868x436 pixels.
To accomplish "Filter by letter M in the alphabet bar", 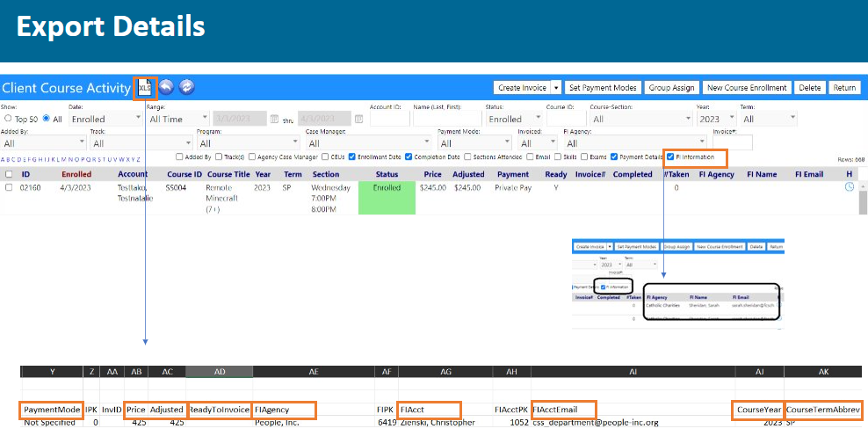I will tap(63, 160).
